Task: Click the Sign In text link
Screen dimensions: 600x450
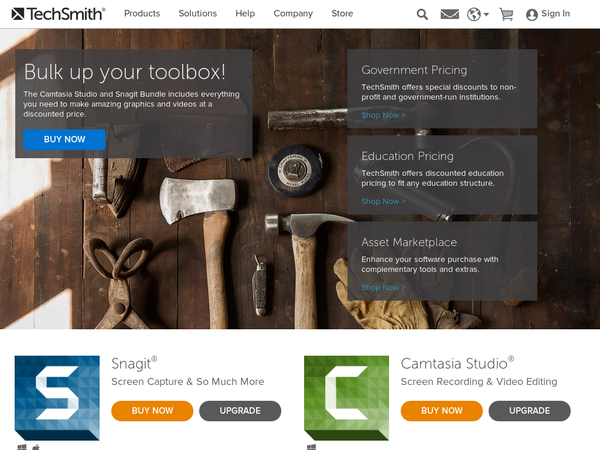Action: (555, 14)
